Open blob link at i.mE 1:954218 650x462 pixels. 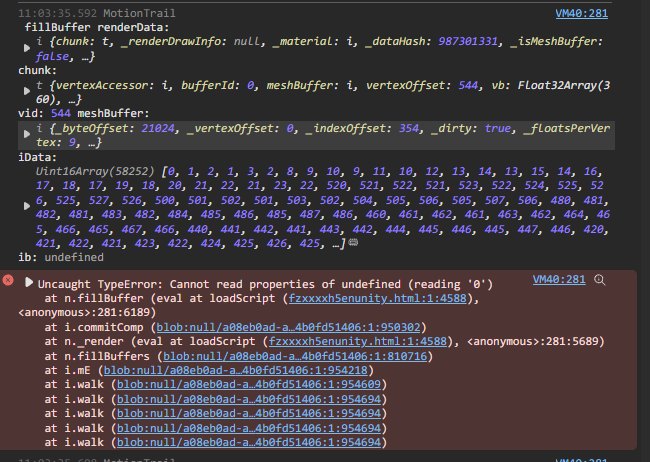(235, 370)
